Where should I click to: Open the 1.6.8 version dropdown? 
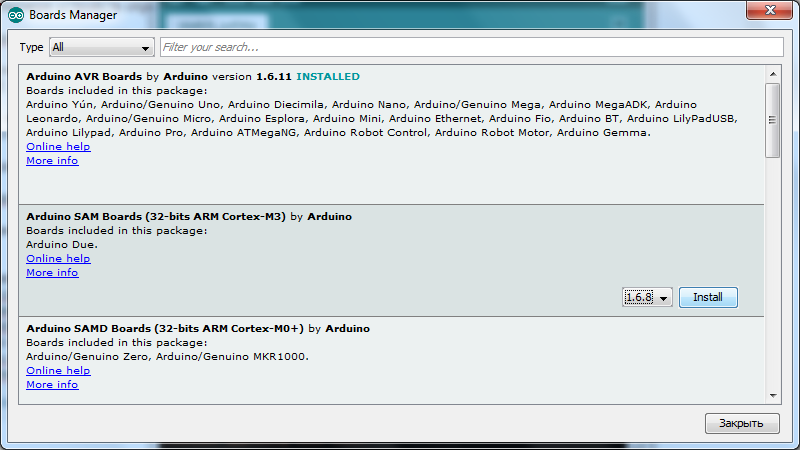(647, 297)
